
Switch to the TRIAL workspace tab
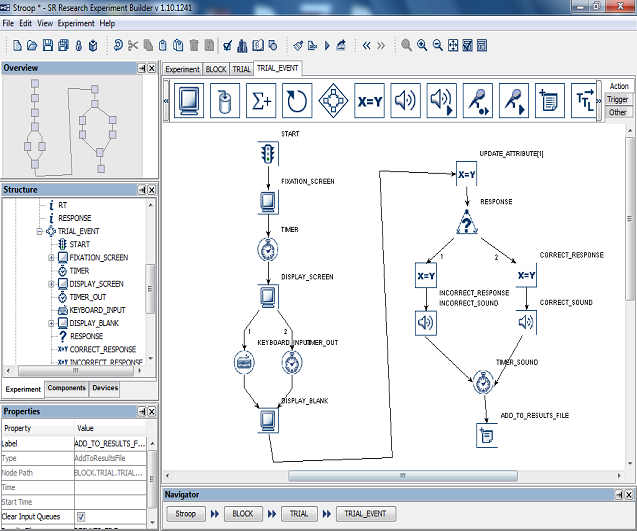point(241,69)
